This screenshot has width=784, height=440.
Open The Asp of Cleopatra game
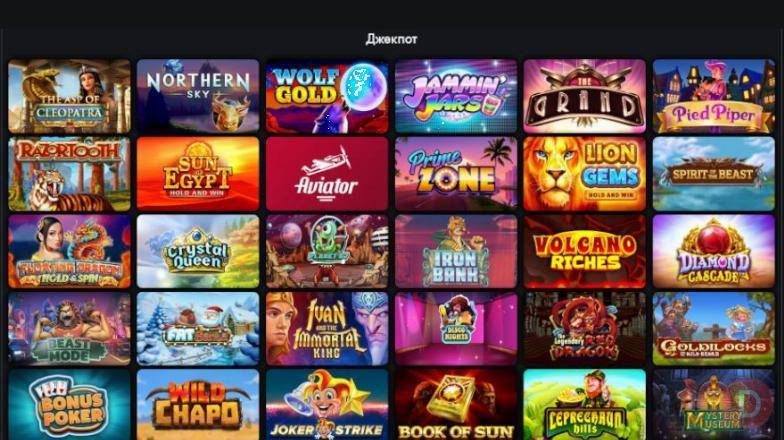(x=69, y=96)
